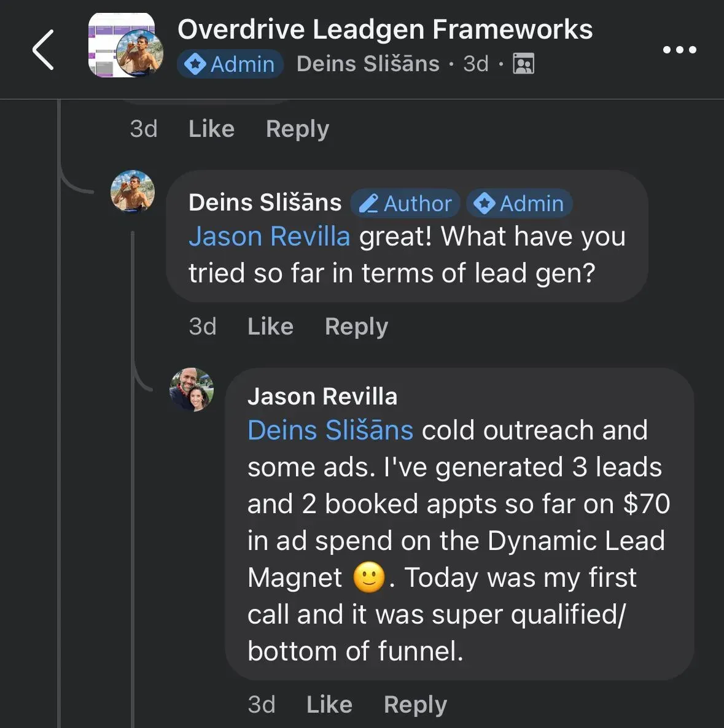The height and width of the screenshot is (728, 724).
Task: Tap the back arrow icon
Action: pos(44,50)
